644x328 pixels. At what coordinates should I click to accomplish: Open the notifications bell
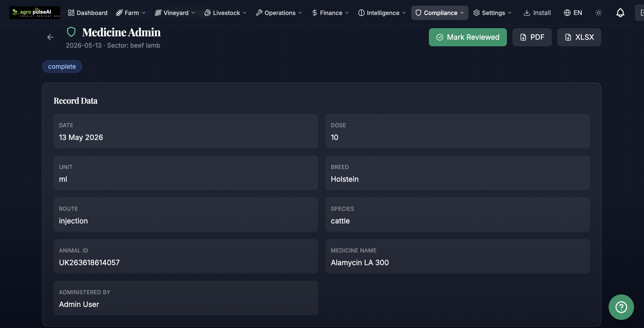[620, 13]
